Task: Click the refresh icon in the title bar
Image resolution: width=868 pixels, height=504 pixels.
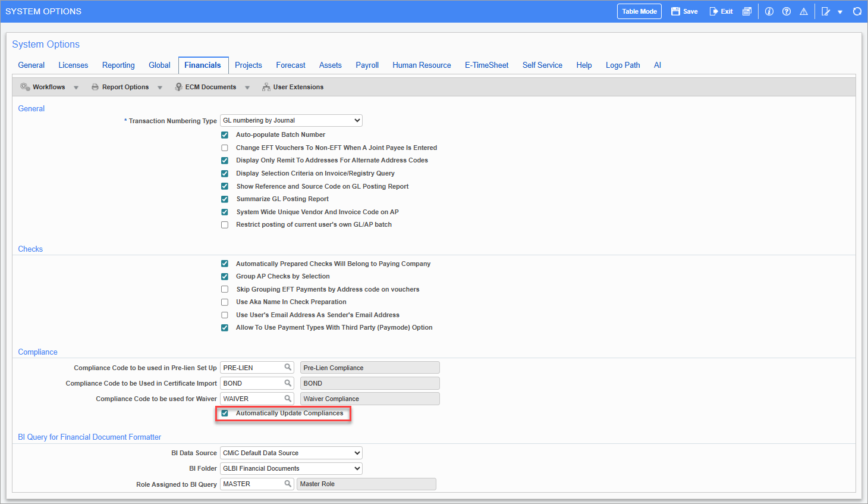Action: tap(857, 11)
